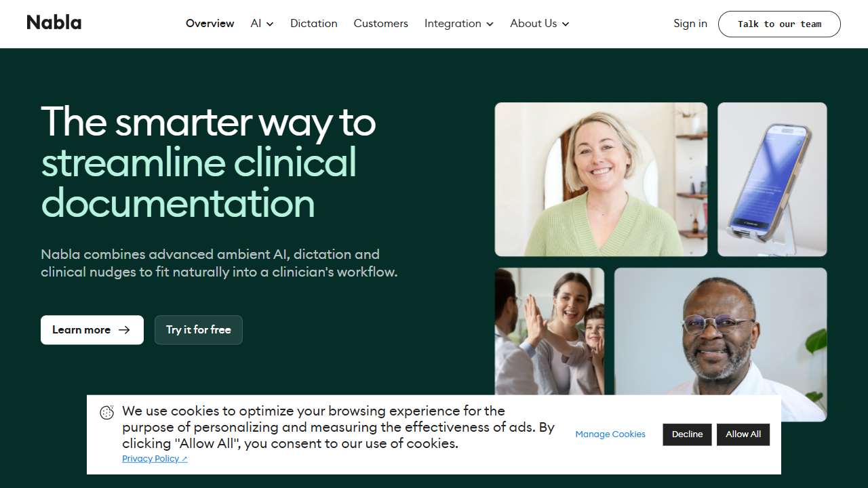Open the Privacy Policy link

(151, 459)
